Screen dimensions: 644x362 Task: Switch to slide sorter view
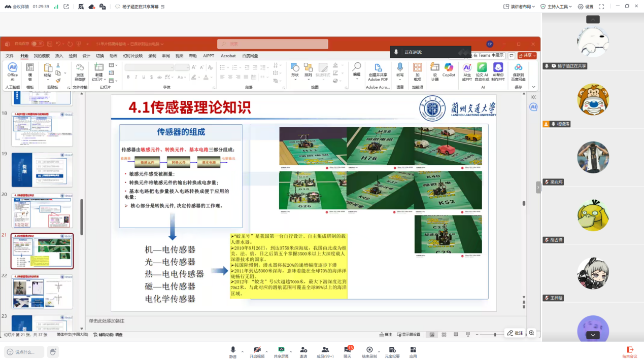click(444, 335)
